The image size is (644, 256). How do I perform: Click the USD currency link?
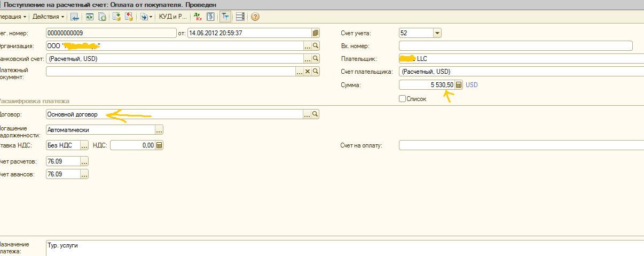coord(472,85)
